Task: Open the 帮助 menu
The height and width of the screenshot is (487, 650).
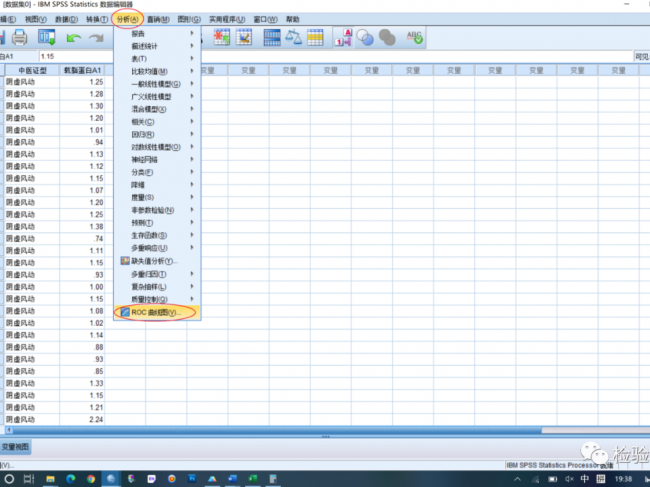Action: [x=292, y=19]
